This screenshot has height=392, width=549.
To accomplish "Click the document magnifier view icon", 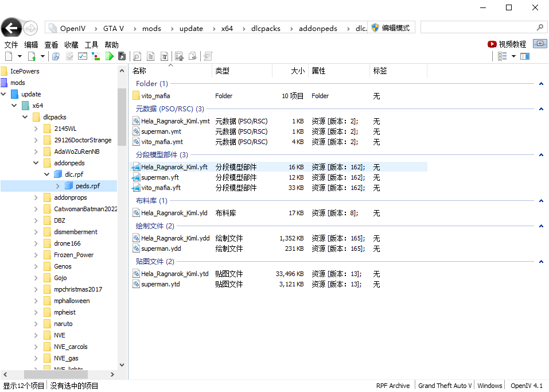I will coord(137,56).
